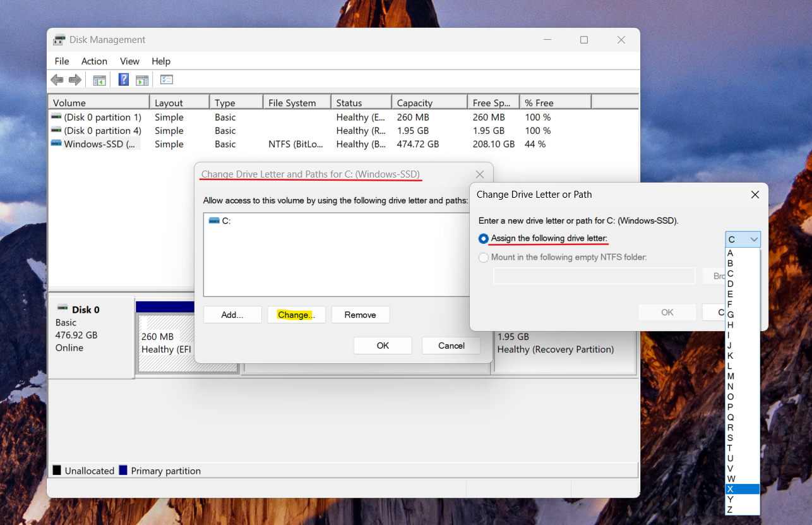This screenshot has height=525, width=812.
Task: Click the Unallocated black legend swatch
Action: tap(57, 470)
